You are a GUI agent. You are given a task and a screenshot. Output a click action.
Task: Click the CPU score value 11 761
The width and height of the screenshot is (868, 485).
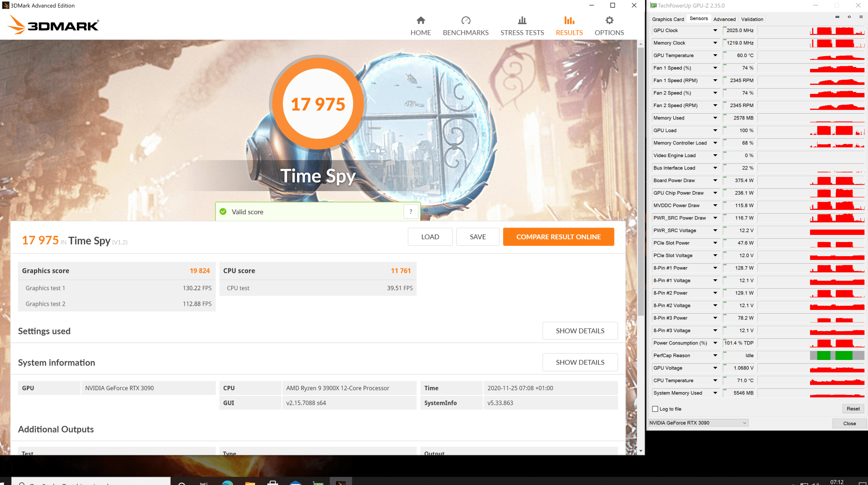point(401,271)
